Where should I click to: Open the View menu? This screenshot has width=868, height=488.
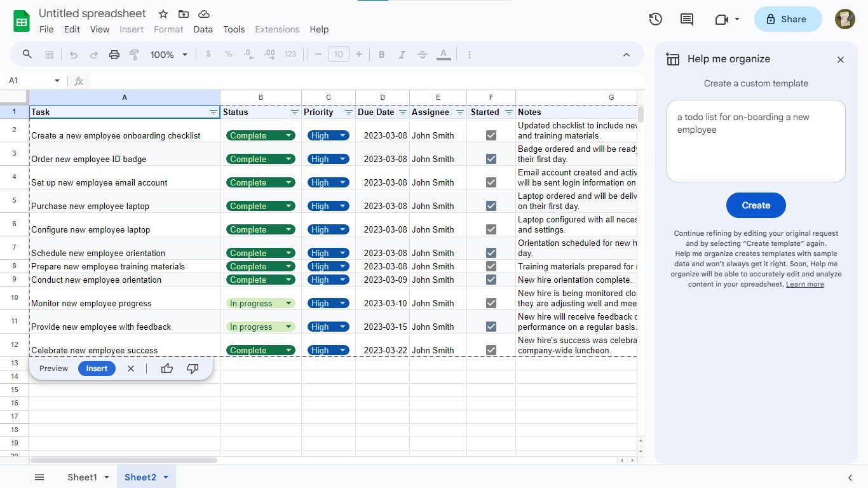(100, 29)
